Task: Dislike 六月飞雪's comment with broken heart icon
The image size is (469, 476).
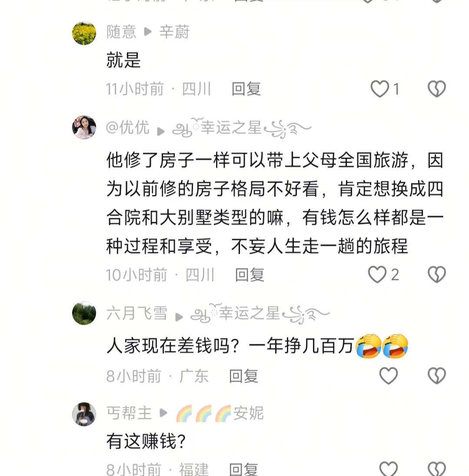Action: (436, 376)
